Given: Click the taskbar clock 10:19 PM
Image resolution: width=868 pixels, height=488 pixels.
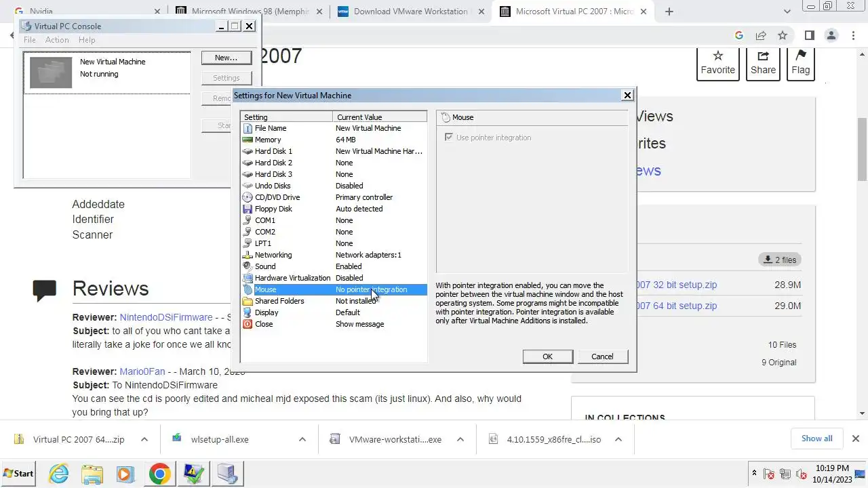Looking at the screenshot, I should click(x=831, y=468).
